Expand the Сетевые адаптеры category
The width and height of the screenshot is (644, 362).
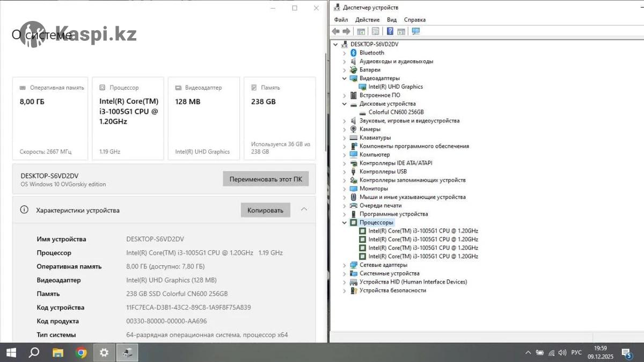345,265
